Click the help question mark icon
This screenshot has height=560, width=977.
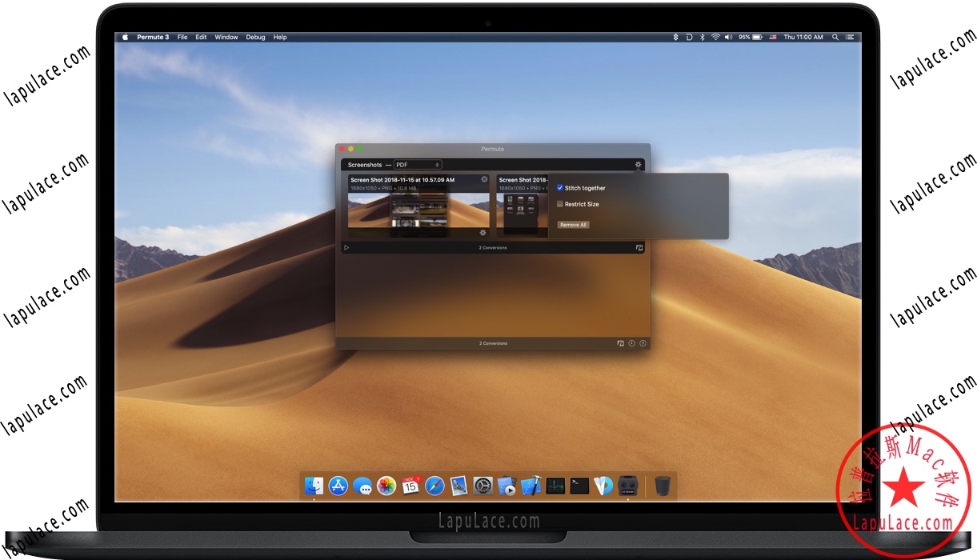pos(643,343)
